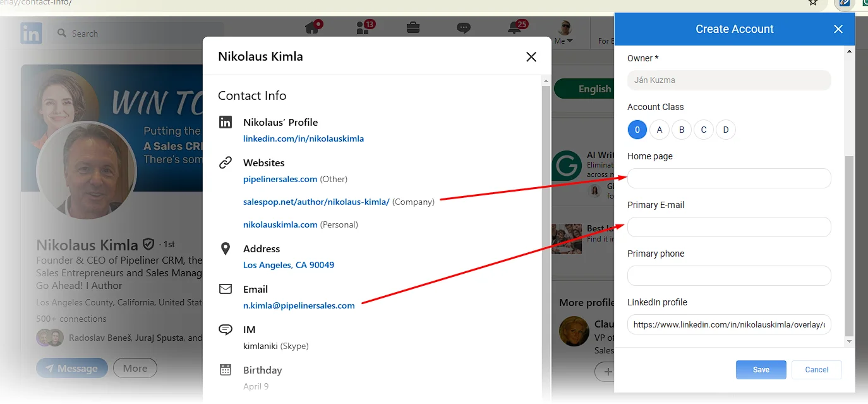Open the Jobs briefcase icon
Viewport: 868px width, 404px height.
(413, 27)
